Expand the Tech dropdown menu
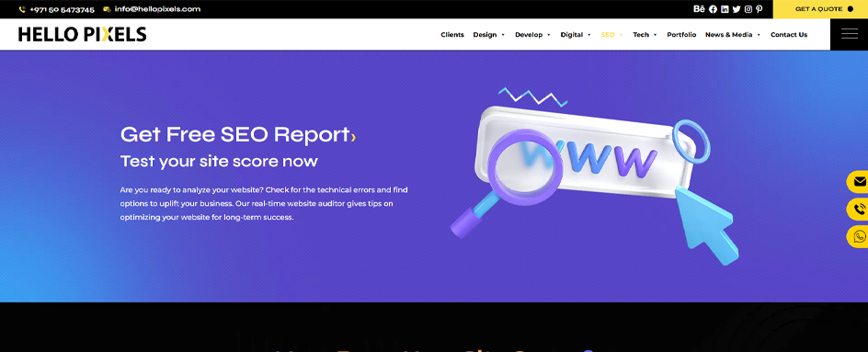This screenshot has height=352, width=868. coord(645,34)
